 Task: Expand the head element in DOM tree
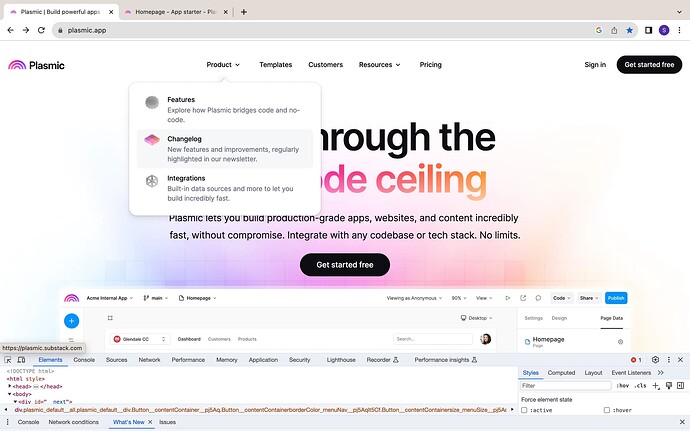click(x=10, y=386)
